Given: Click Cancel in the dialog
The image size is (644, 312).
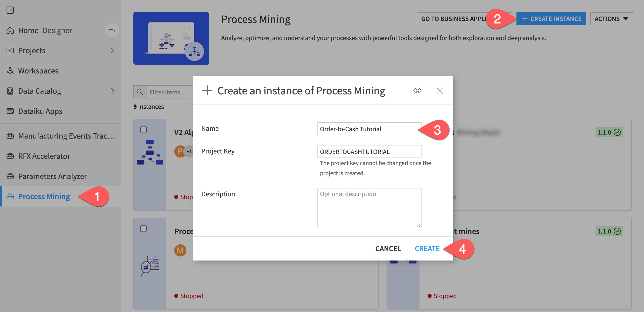Looking at the screenshot, I should [388, 249].
